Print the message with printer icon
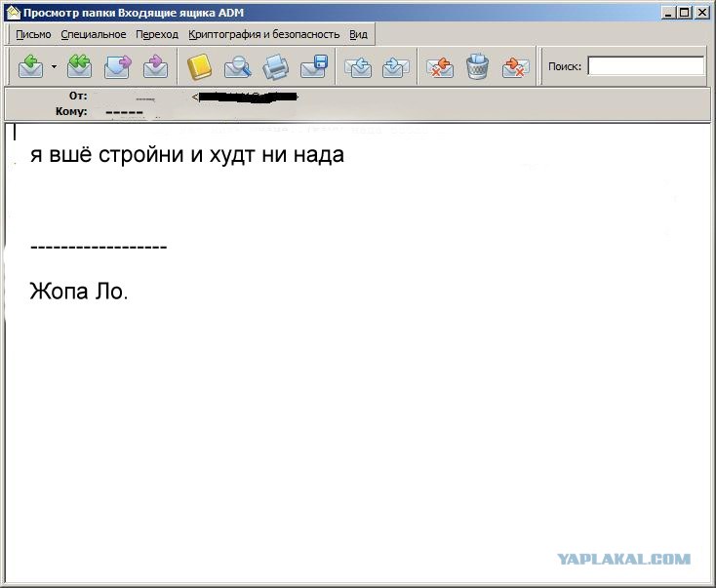The image size is (716, 588). click(x=276, y=67)
